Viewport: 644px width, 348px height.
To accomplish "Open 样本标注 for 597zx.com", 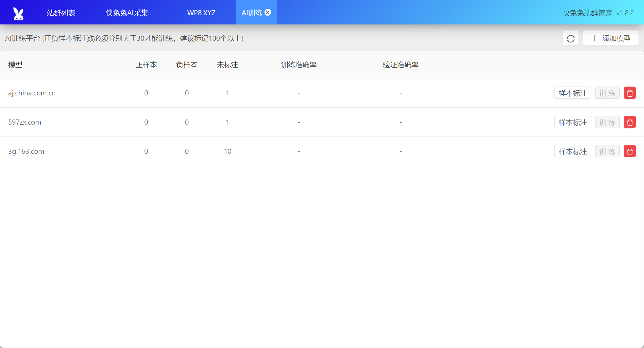I will coord(573,122).
